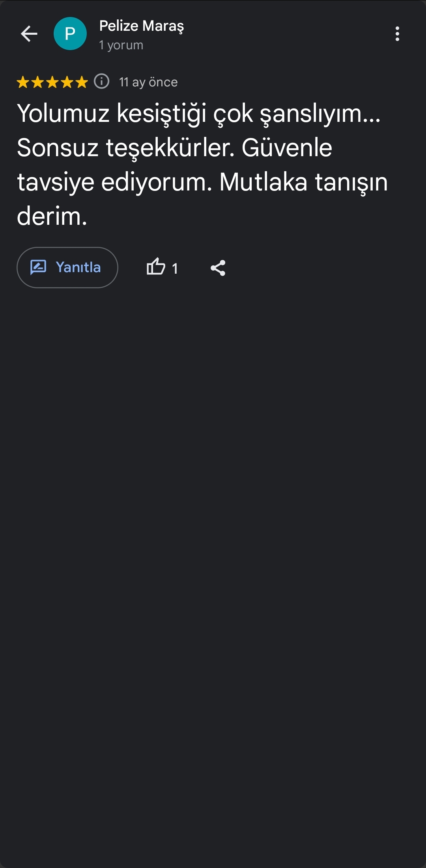
Task: Open the three-dot overflow menu
Action: pyautogui.click(x=397, y=34)
